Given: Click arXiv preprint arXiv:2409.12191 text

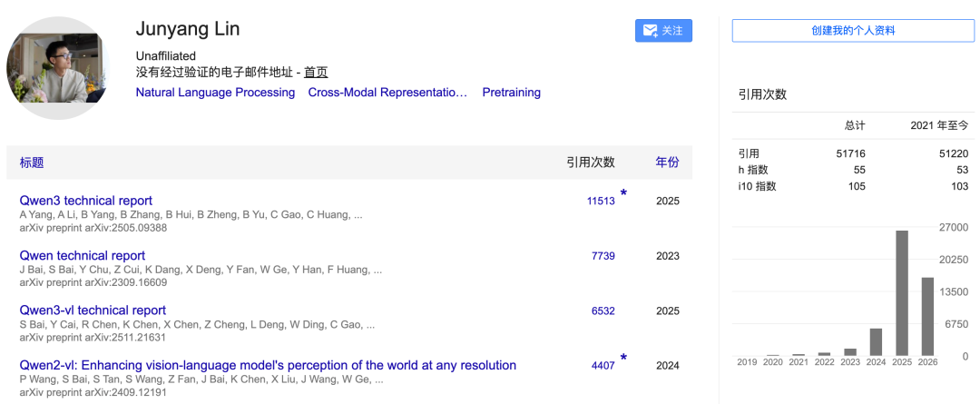Looking at the screenshot, I should pyautogui.click(x=93, y=392).
